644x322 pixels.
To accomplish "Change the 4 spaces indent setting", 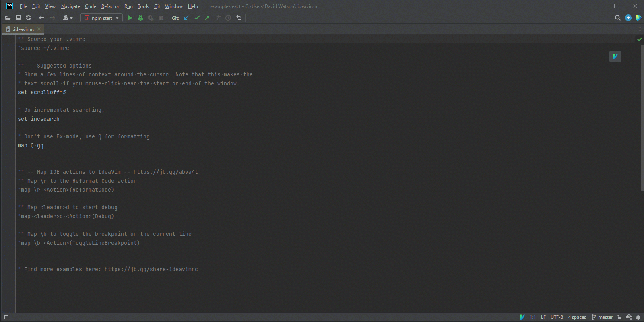I will 577,317.
